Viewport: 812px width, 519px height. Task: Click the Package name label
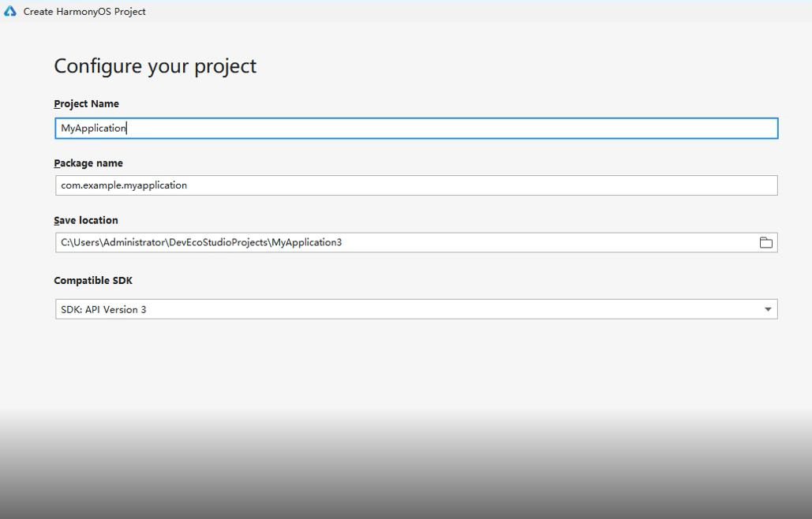88,163
